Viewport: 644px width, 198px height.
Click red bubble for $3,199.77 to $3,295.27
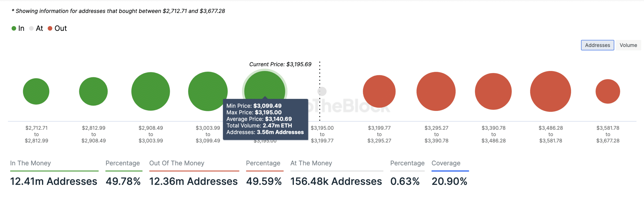[379, 91]
